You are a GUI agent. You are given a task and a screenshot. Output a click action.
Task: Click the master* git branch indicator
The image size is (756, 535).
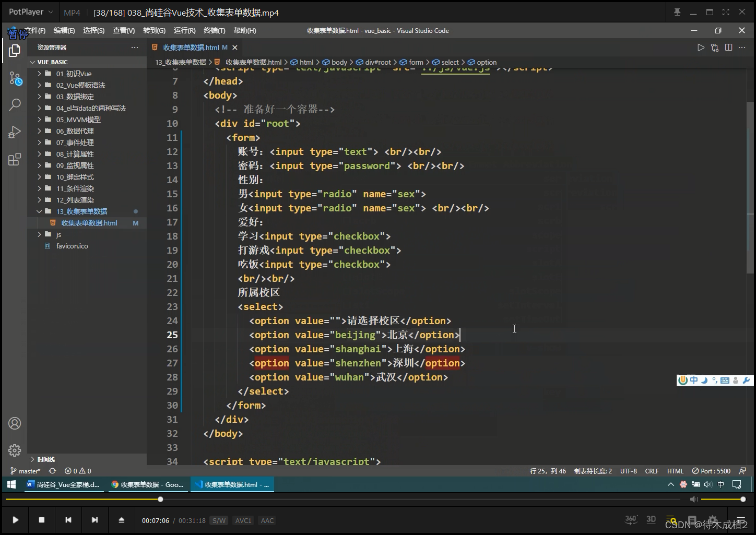tap(26, 471)
